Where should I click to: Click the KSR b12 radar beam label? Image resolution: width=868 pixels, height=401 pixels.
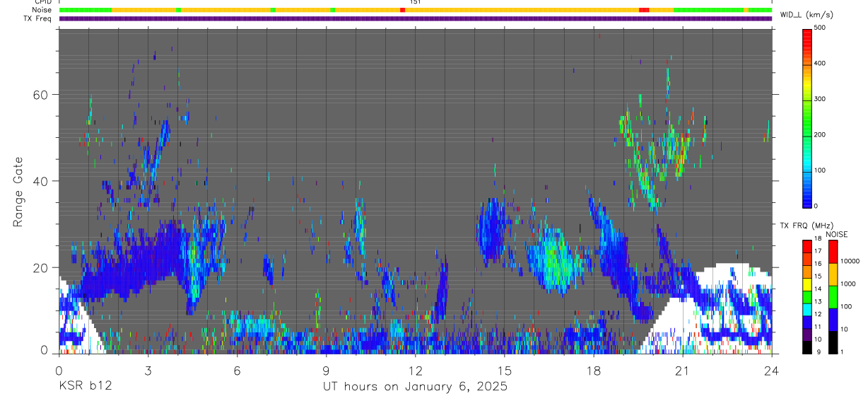pos(85,386)
